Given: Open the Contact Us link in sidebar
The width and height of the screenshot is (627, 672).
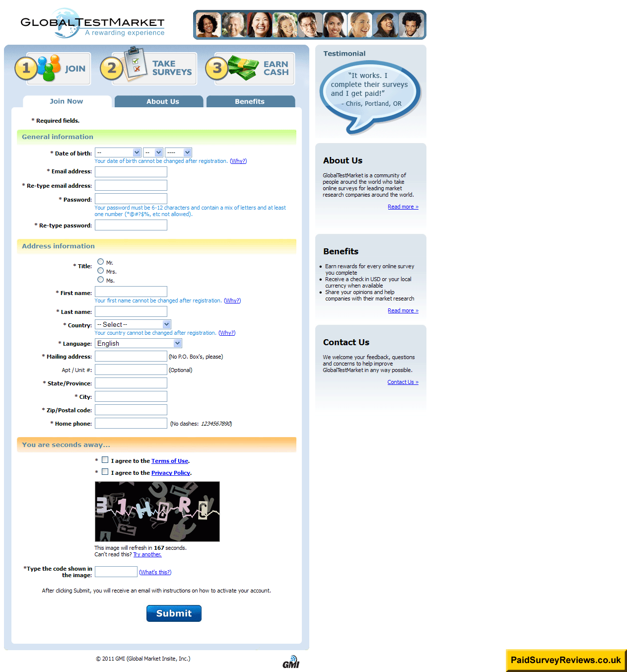Looking at the screenshot, I should point(403,382).
